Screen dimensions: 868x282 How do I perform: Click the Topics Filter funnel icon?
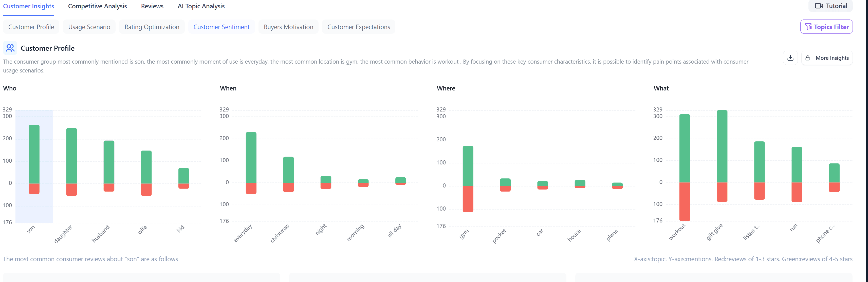[808, 27]
